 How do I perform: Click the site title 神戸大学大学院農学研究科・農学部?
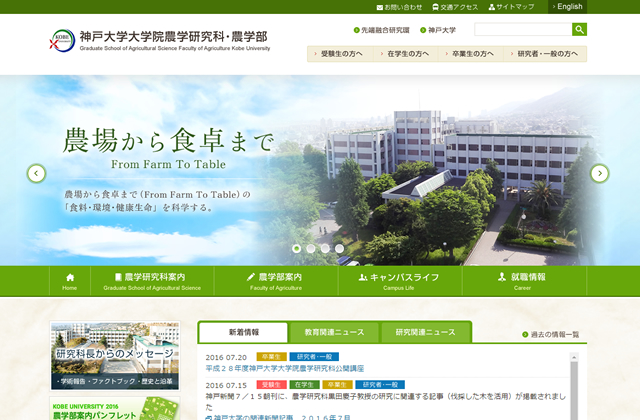tap(173, 36)
